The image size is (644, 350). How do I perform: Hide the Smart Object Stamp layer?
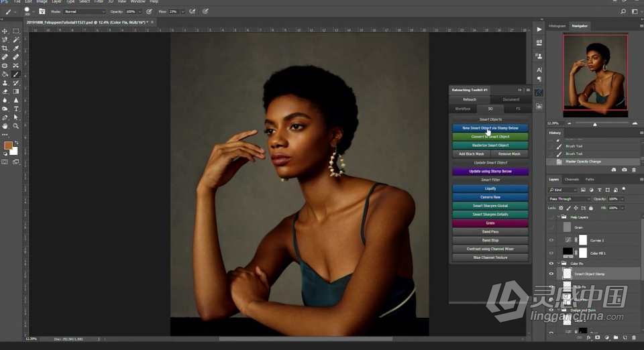(551, 274)
